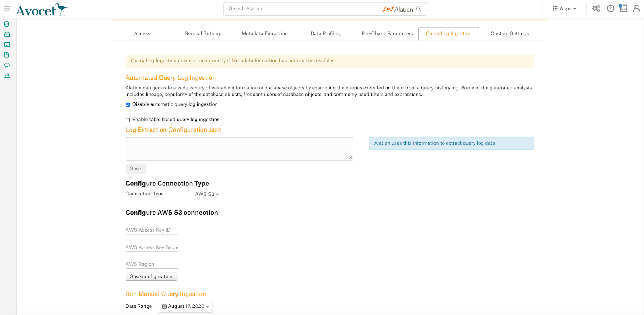Viewport: 644px width, 315px height.
Task: Toggle Disable automatic query log ingestion
Action: (x=128, y=105)
